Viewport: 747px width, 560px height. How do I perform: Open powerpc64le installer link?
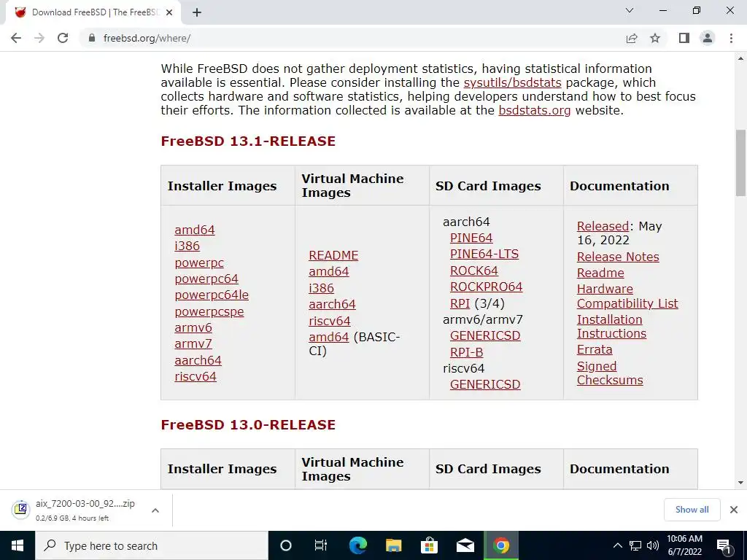tap(212, 295)
